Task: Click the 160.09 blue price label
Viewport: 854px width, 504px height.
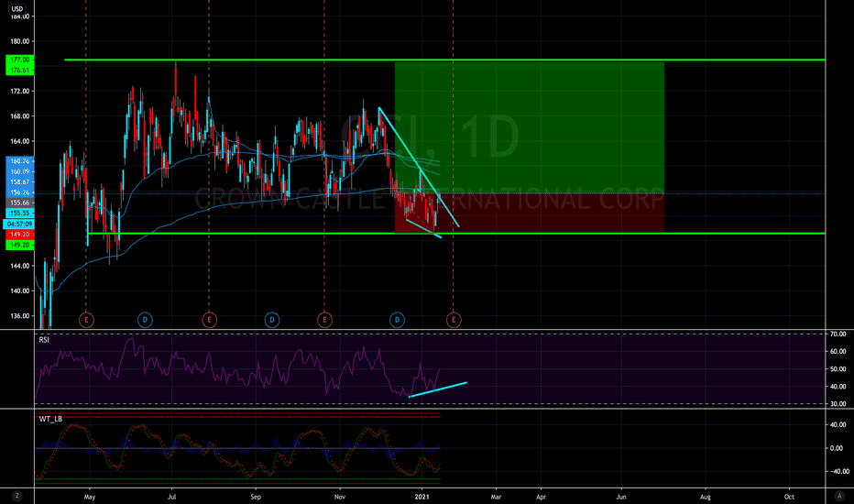Action: (19, 171)
